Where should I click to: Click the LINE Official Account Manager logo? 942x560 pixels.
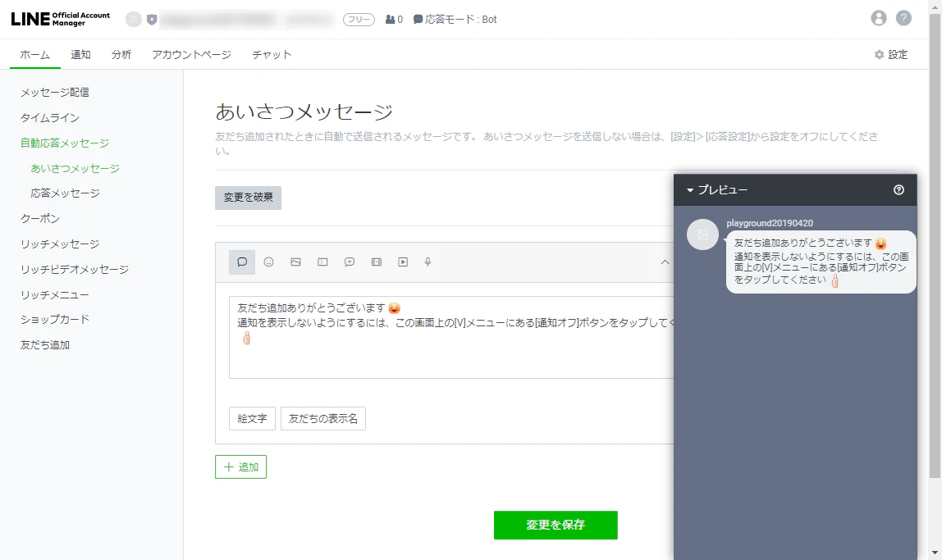pyautogui.click(x=60, y=19)
